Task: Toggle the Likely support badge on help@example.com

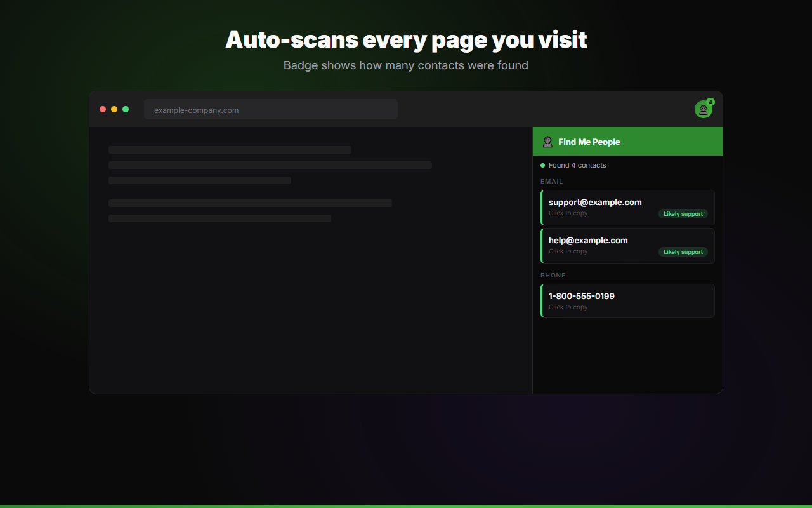Action: point(683,251)
